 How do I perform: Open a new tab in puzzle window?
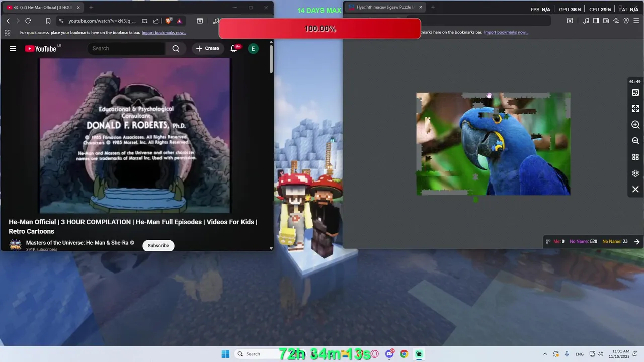coord(433,7)
